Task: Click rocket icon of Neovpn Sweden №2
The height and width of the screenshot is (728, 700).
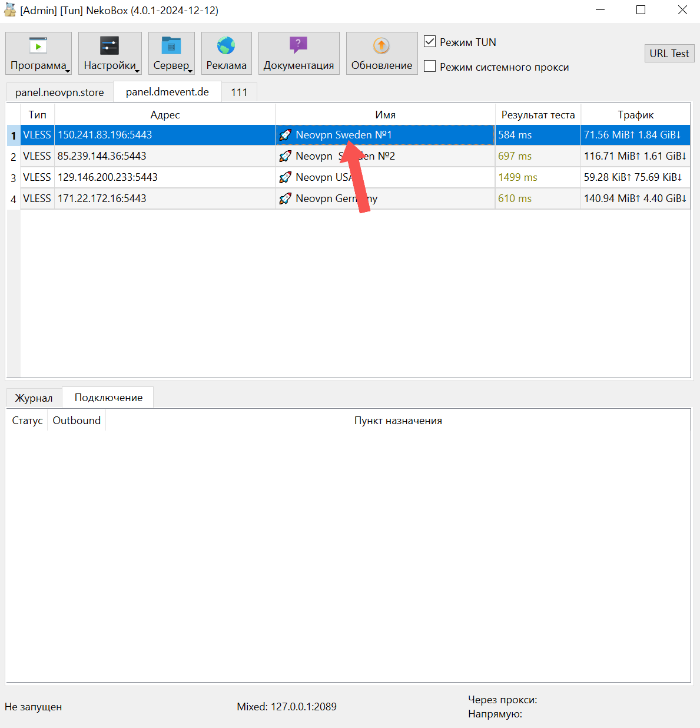Action: click(285, 156)
